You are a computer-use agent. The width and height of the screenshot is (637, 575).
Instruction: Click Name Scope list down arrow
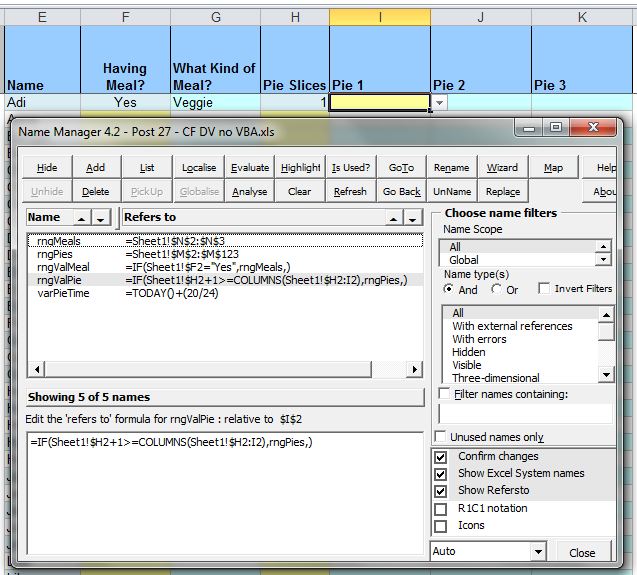(x=603, y=259)
